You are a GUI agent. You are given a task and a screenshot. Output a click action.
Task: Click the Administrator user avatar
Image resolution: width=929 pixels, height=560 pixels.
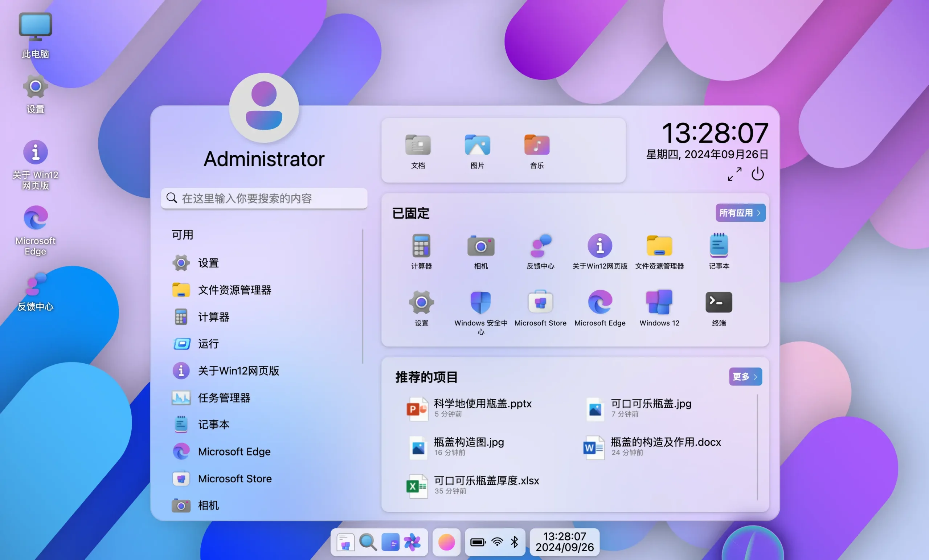(264, 108)
